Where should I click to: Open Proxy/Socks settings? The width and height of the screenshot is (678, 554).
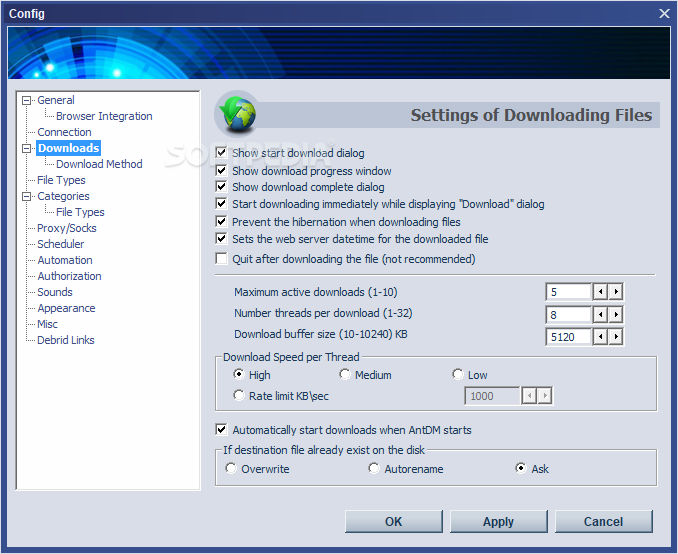click(67, 228)
